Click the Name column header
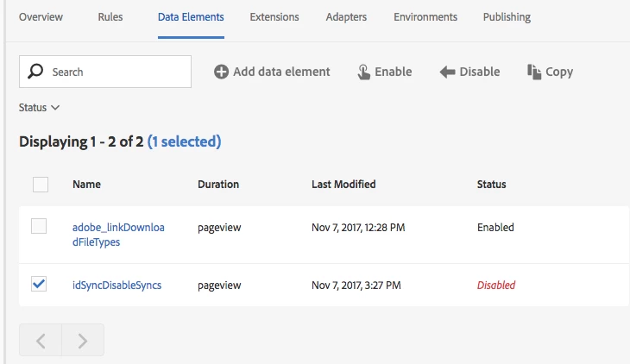630x364 pixels. pyautogui.click(x=87, y=184)
